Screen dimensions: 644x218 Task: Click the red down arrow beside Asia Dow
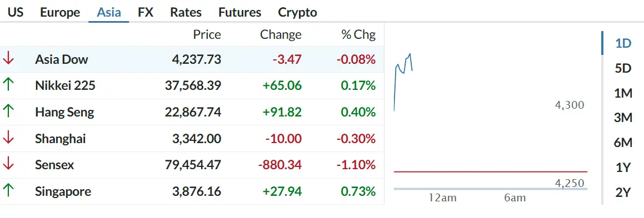(8, 59)
